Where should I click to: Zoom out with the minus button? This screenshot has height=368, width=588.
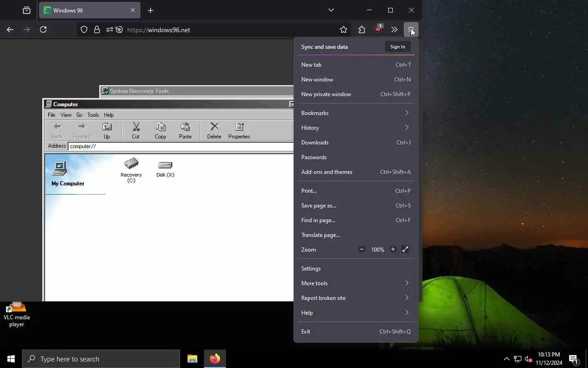click(362, 249)
